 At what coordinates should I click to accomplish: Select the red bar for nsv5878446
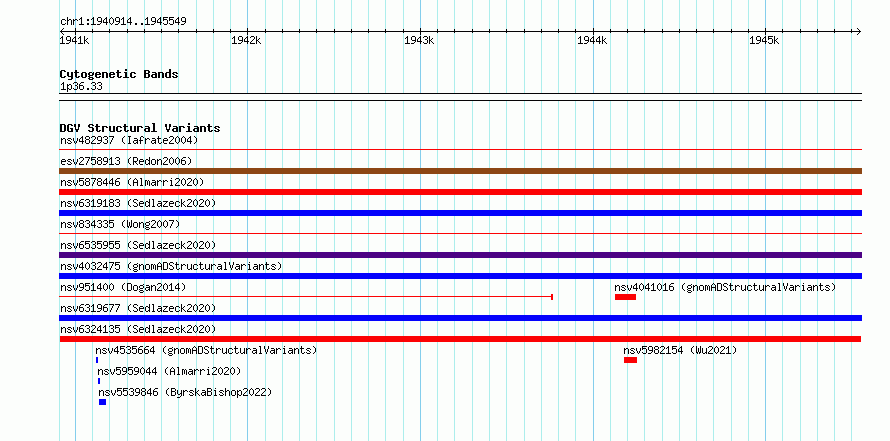click(460, 192)
